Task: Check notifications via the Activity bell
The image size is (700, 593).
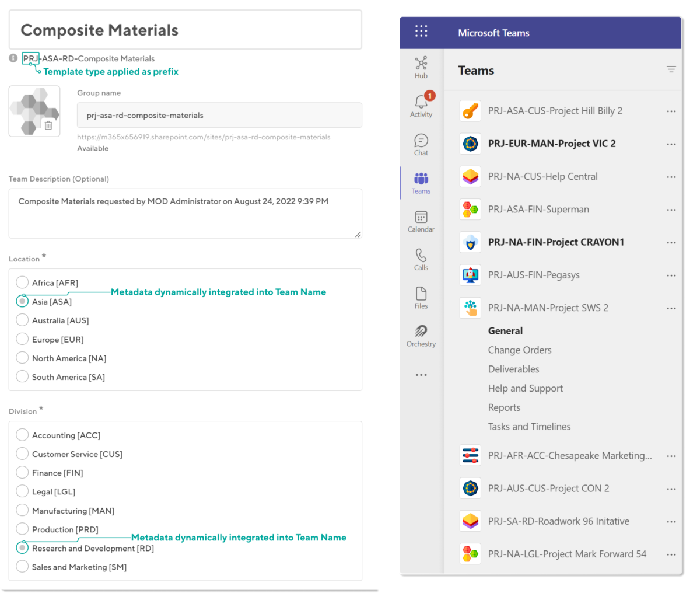Action: 421,103
